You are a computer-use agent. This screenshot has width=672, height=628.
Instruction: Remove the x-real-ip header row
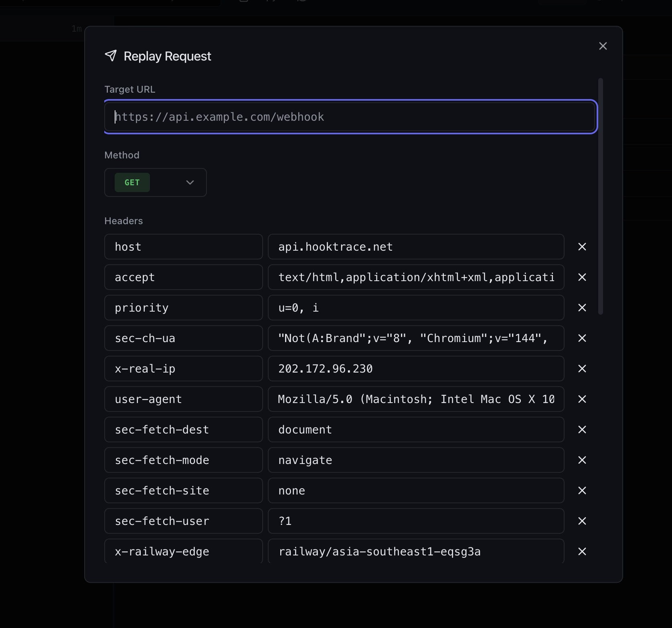[x=582, y=369]
